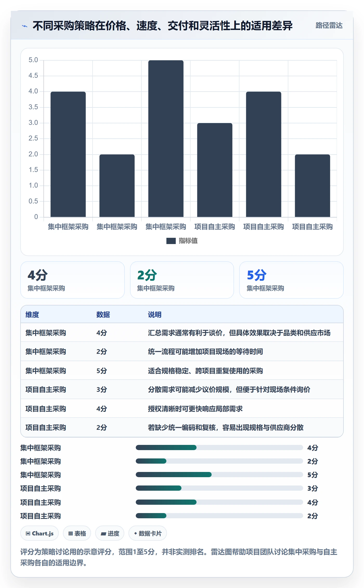Viewport: 364px width, 588px height.
Task: Select the row 授权清晰时可更快响应局部需求
Action: (x=182, y=408)
